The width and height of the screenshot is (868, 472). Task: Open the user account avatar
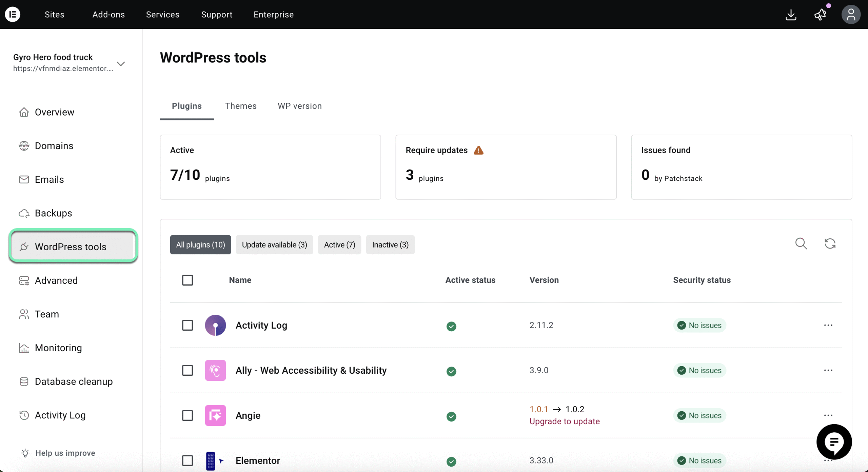[850, 15]
